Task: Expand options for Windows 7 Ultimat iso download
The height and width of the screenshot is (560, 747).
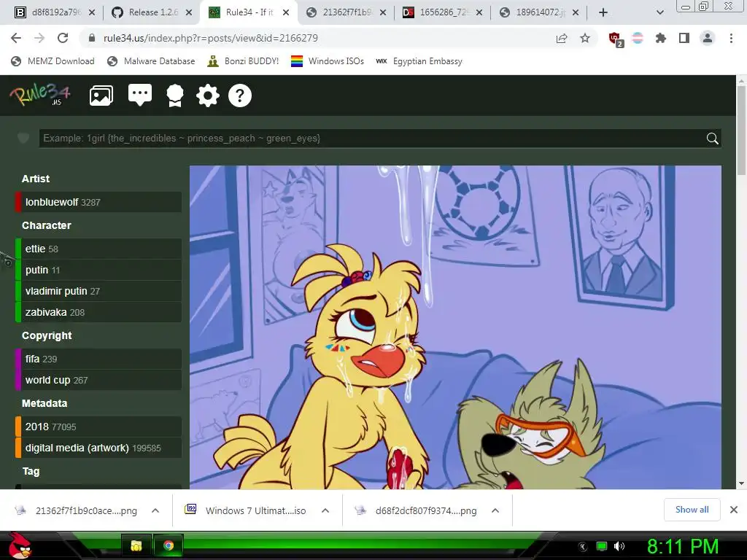Action: tap(325, 510)
